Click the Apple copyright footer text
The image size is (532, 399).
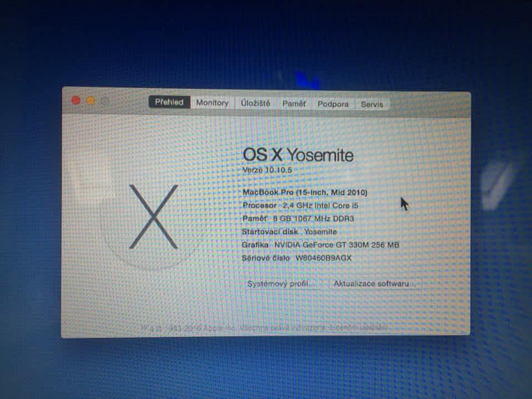(264, 328)
